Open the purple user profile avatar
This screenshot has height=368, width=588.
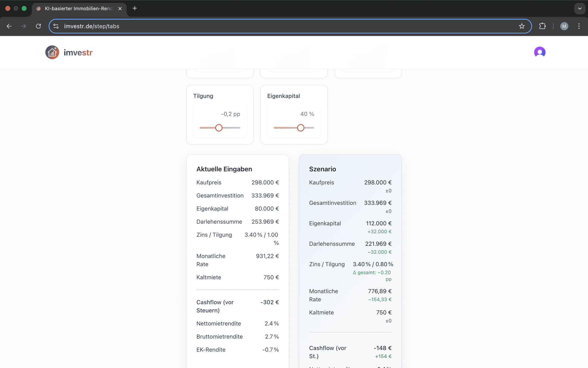coord(539,52)
